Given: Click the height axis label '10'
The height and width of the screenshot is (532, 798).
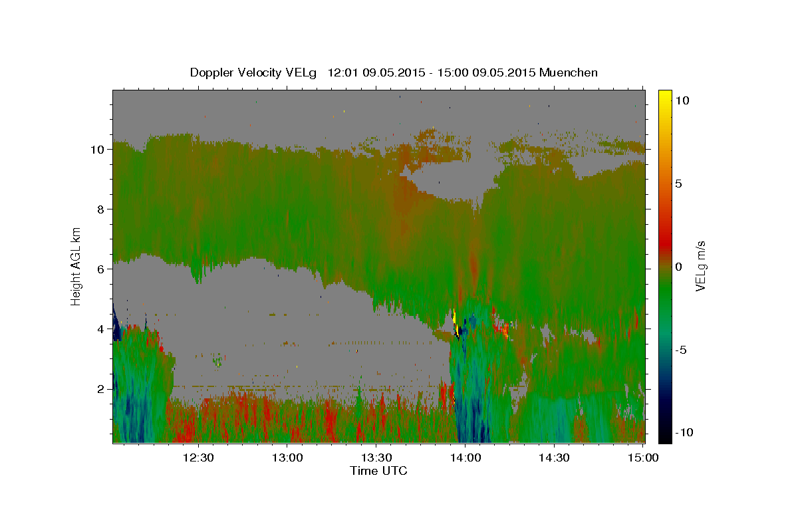Looking at the screenshot, I should [98, 149].
